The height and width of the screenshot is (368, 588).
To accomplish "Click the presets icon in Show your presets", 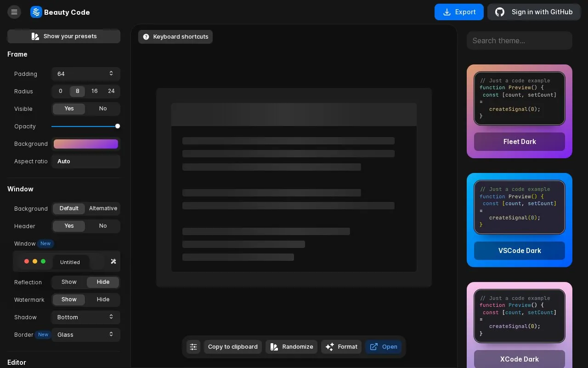I will [x=35, y=36].
